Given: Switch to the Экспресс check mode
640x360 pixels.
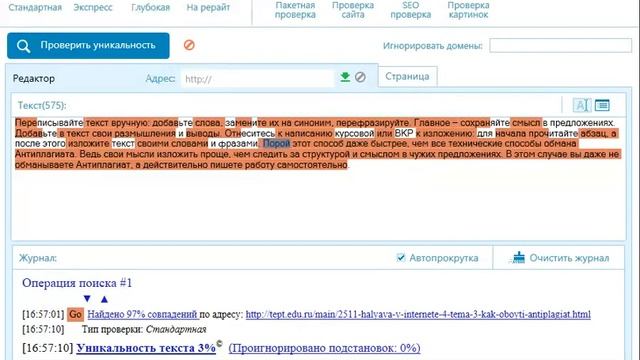Looking at the screenshot, I should coord(93,7).
